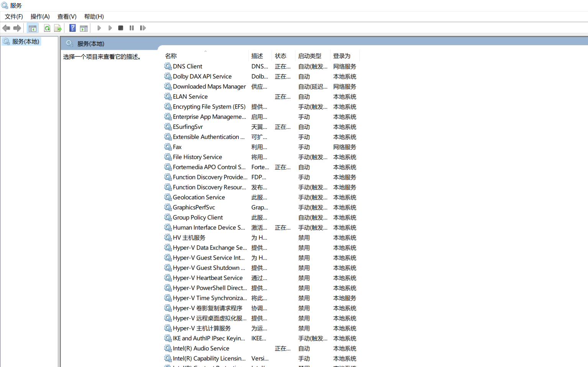This screenshot has width=588, height=367.
Task: Select 服务(本地) in the left tree
Action: (x=25, y=41)
